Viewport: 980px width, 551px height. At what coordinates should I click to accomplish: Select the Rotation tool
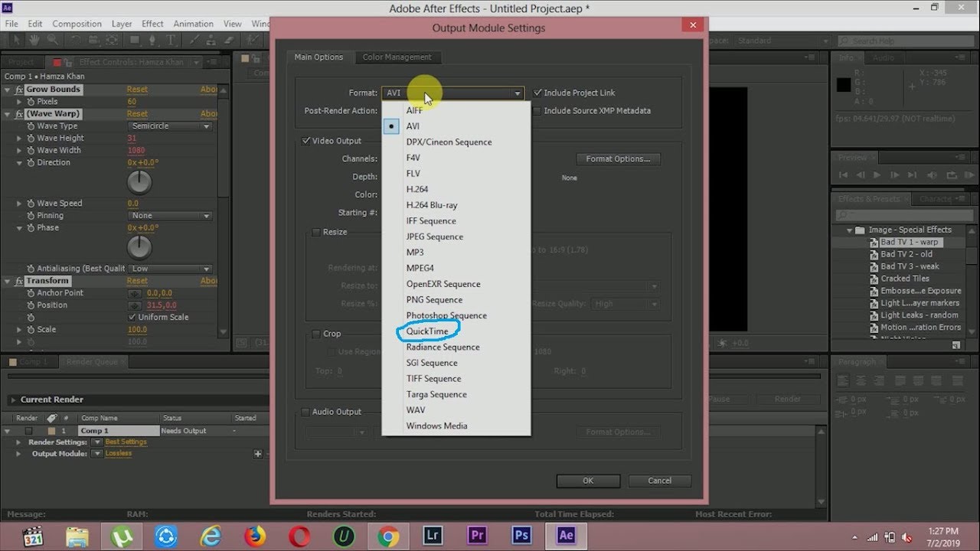pos(77,40)
